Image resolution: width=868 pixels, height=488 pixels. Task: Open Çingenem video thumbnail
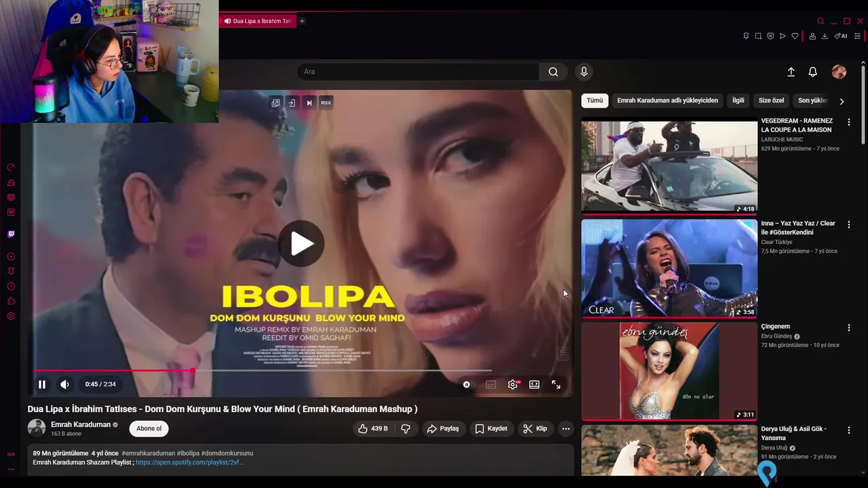pos(669,371)
